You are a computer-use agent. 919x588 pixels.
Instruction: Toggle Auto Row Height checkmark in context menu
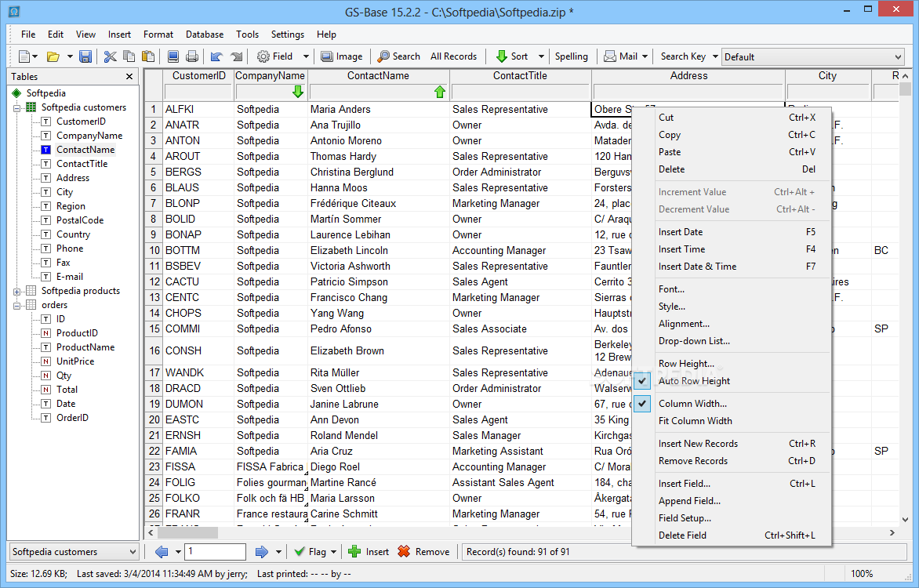(642, 381)
